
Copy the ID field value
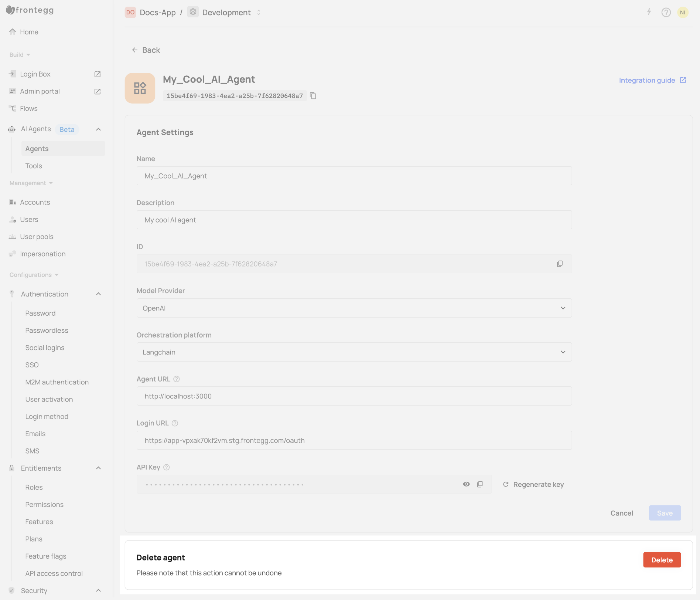[560, 264]
